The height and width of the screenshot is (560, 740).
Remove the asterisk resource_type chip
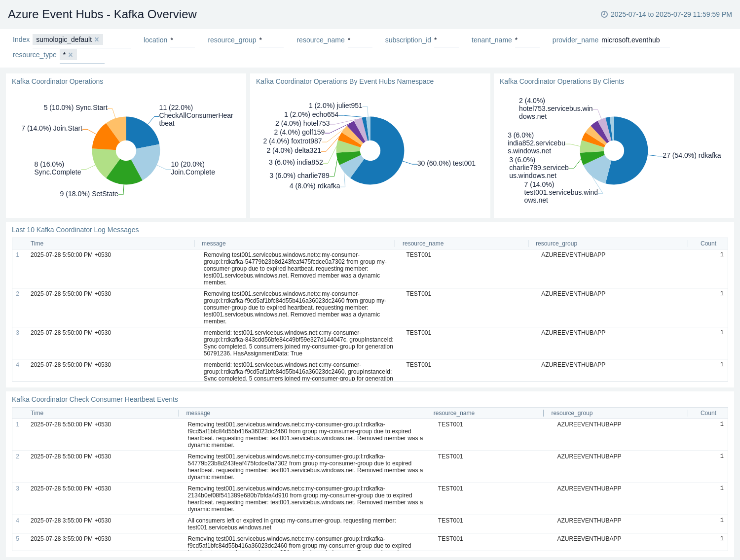pos(71,55)
